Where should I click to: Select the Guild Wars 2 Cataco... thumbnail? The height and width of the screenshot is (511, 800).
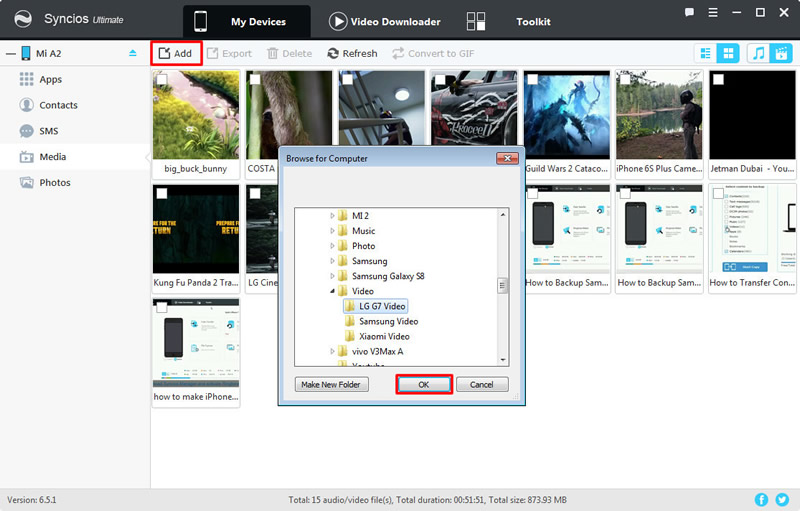tap(567, 115)
